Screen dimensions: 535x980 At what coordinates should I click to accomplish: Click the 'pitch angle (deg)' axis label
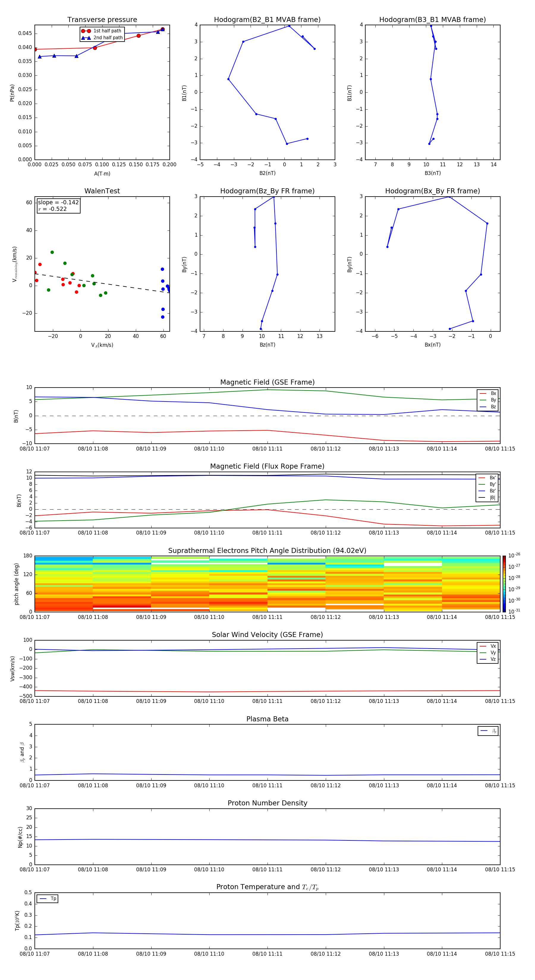coord(16,584)
